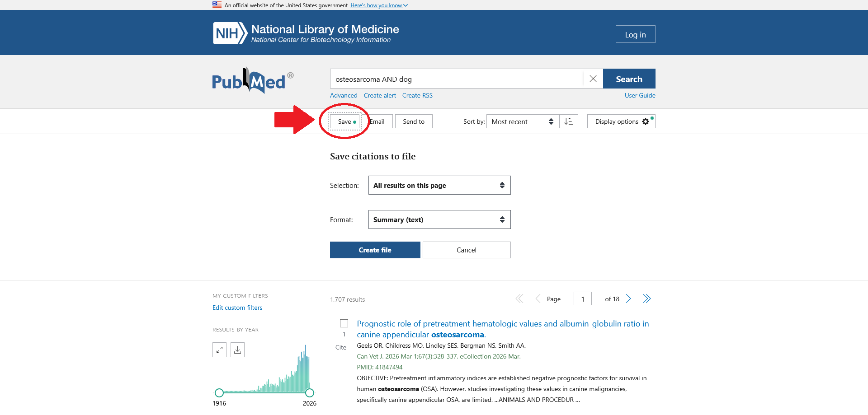The image size is (868, 415).
Task: Click the US flag icon
Action: pyautogui.click(x=217, y=5)
